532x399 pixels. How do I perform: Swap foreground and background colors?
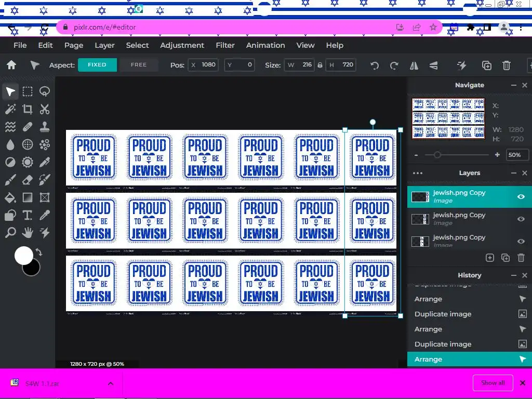(38, 252)
